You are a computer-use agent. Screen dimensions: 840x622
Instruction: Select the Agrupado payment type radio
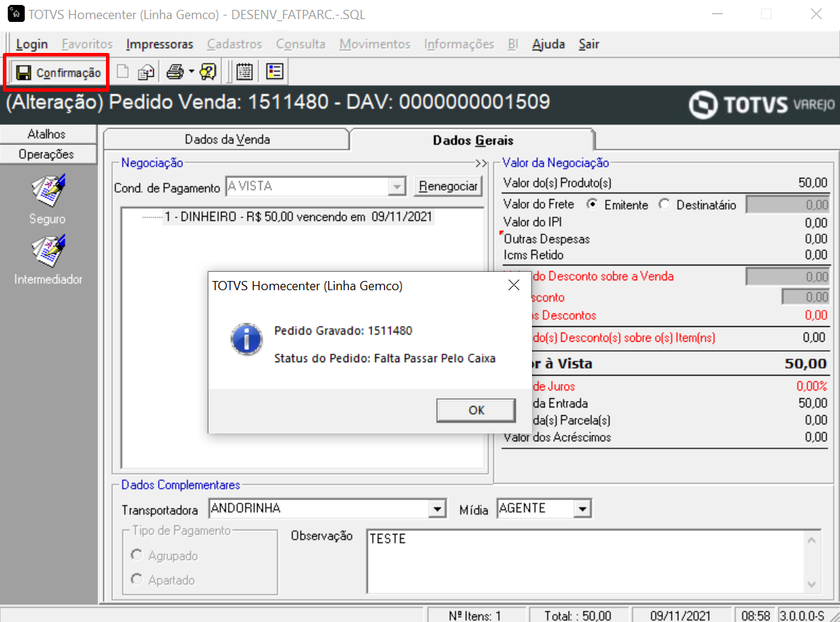(x=136, y=555)
